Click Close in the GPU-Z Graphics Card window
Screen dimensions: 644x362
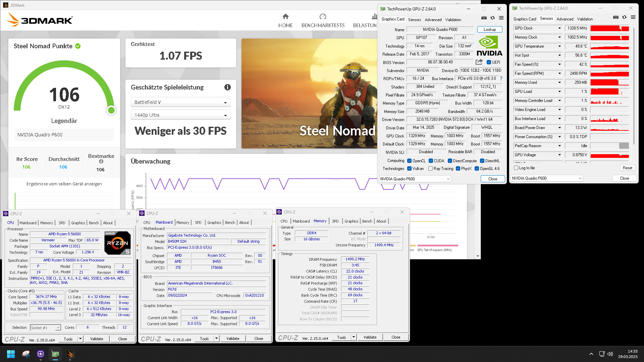pyautogui.click(x=493, y=179)
